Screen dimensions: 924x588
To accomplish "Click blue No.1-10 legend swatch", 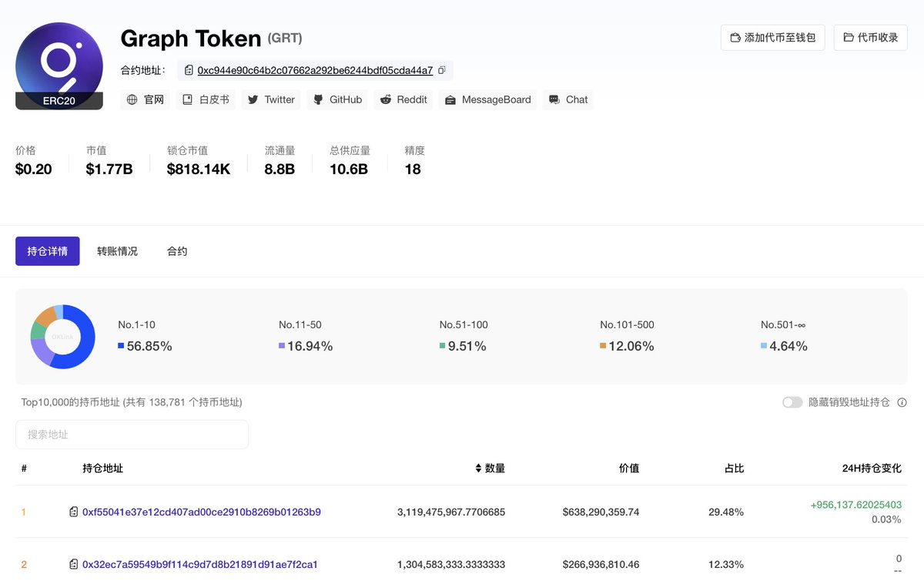I will [x=121, y=347].
